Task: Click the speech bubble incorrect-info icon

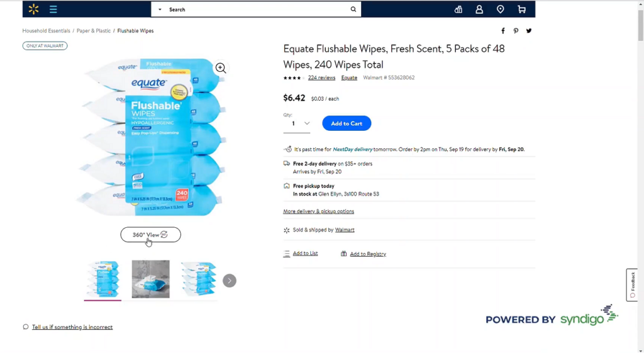Action: click(x=26, y=327)
